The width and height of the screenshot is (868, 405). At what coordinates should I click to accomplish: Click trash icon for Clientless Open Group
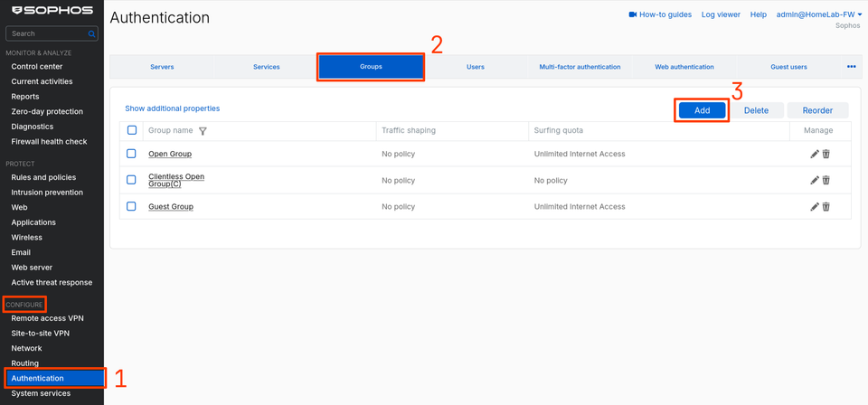(826, 180)
